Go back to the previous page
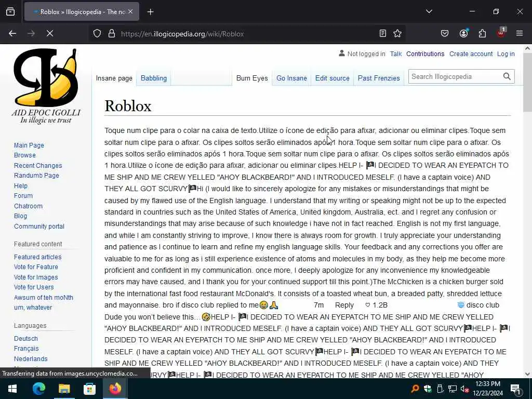The image size is (532, 399). tap(12, 34)
